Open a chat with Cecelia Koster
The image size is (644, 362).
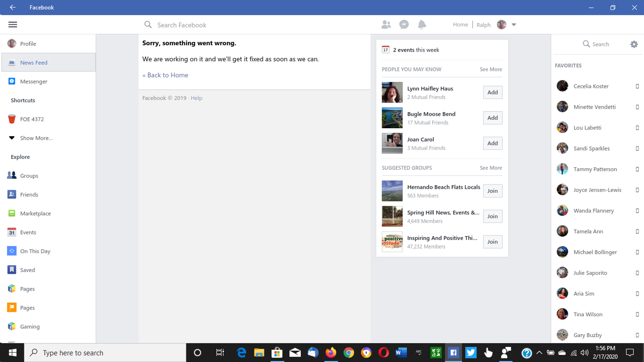pos(591,86)
